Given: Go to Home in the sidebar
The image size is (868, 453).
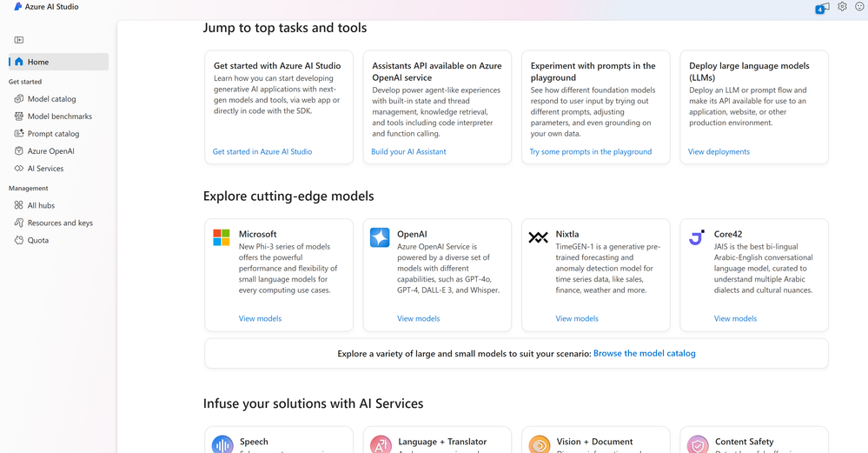Looking at the screenshot, I should pos(59,62).
